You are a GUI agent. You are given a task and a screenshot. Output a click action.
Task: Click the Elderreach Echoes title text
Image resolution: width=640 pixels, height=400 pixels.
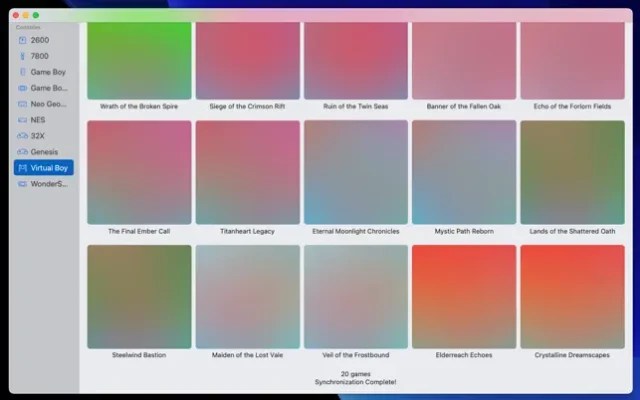tap(464, 355)
